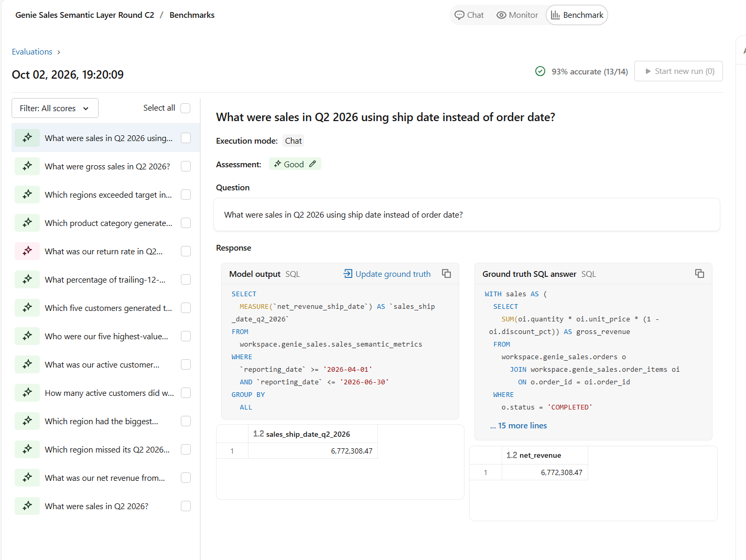Open 'Genie Sales Semantic Layer Round C2' breadcrumb
The height and width of the screenshot is (560, 746).
(85, 15)
